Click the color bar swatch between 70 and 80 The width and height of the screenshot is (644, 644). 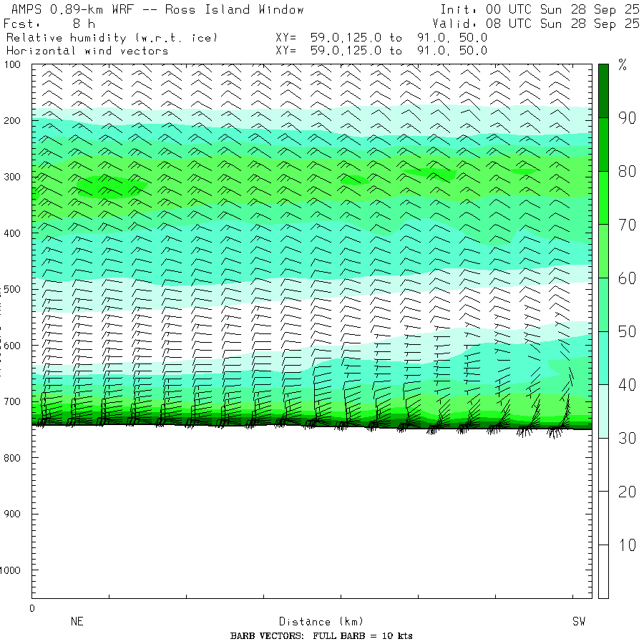603,198
